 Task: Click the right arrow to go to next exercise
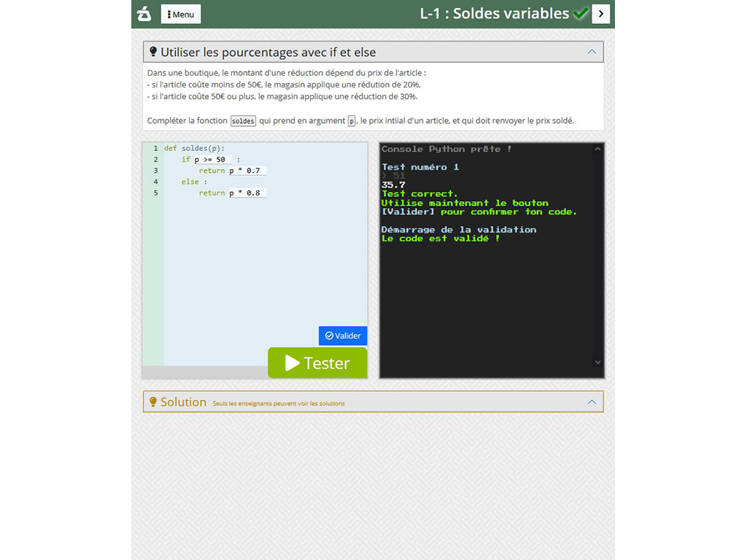[600, 13]
